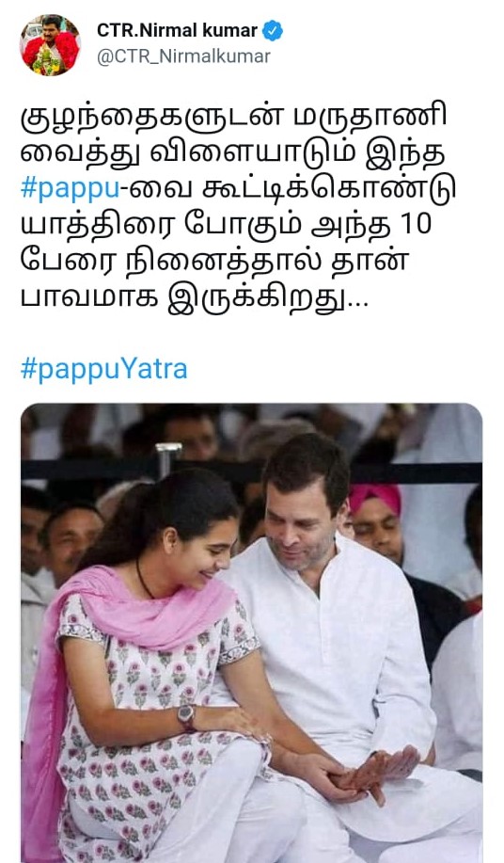Open the CTR.Nirmal kumar display name
Viewport: 504px width, 863px height.
point(177,30)
